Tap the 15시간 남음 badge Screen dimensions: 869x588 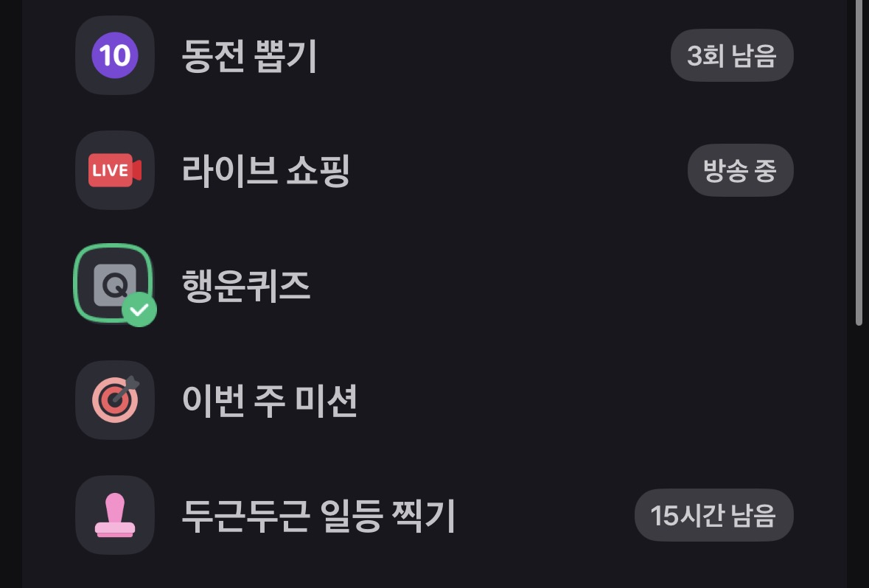pos(713,515)
